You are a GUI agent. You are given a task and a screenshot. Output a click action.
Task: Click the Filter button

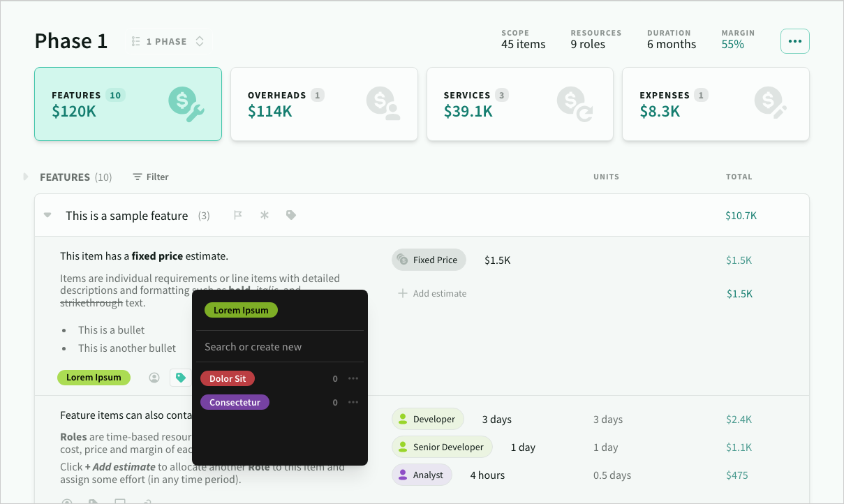(x=151, y=177)
